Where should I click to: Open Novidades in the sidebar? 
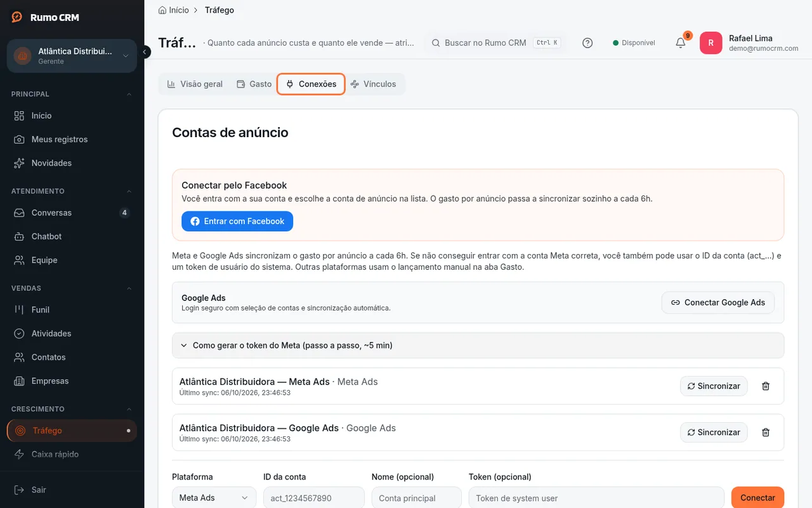pos(72,163)
